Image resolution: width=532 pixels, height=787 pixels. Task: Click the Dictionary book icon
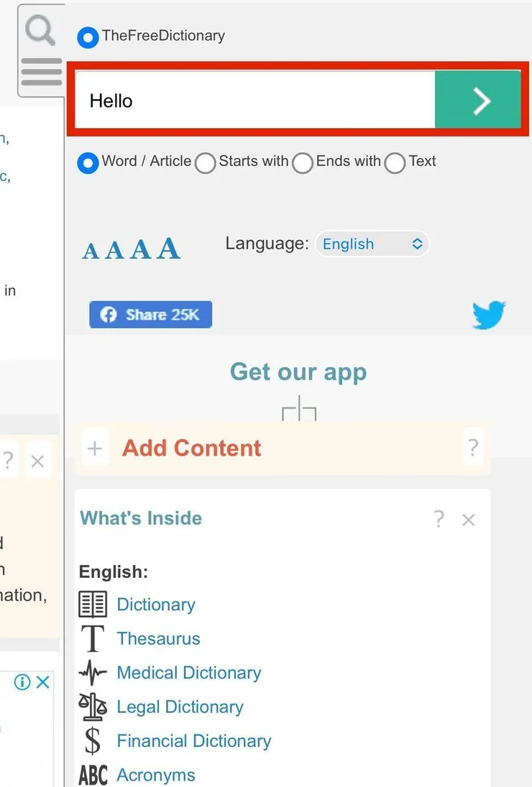[x=93, y=604]
